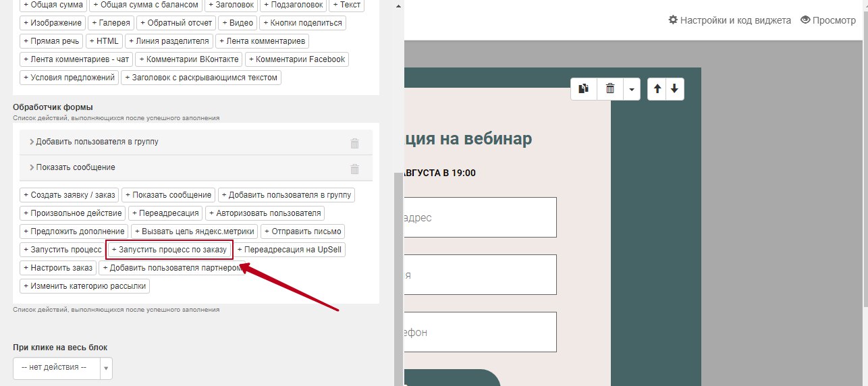Add '+ Создать заявку / заказ' action
Viewport: 868px width, 386px height.
[70, 195]
